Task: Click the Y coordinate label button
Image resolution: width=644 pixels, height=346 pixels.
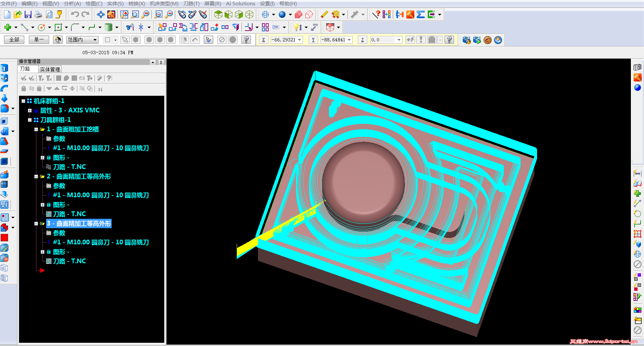Action: pyautogui.click(x=313, y=40)
